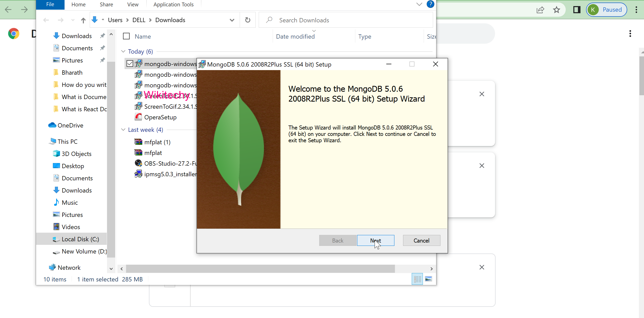The image size is (644, 318).
Task: Select second mongodb-windows installer icon
Action: pos(138,74)
